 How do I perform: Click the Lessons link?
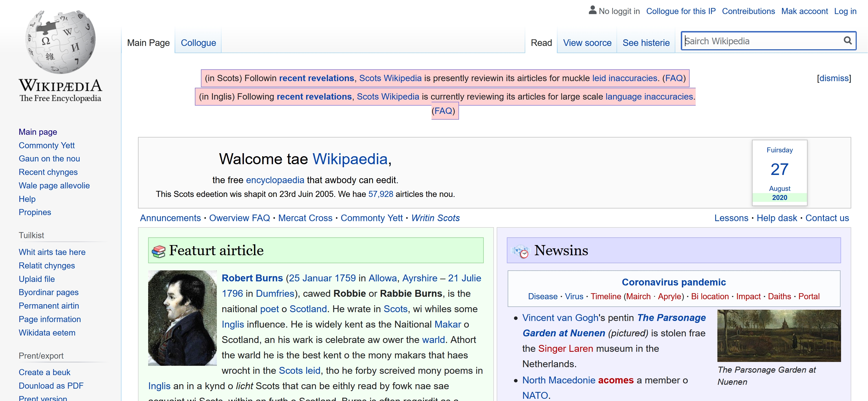(731, 218)
